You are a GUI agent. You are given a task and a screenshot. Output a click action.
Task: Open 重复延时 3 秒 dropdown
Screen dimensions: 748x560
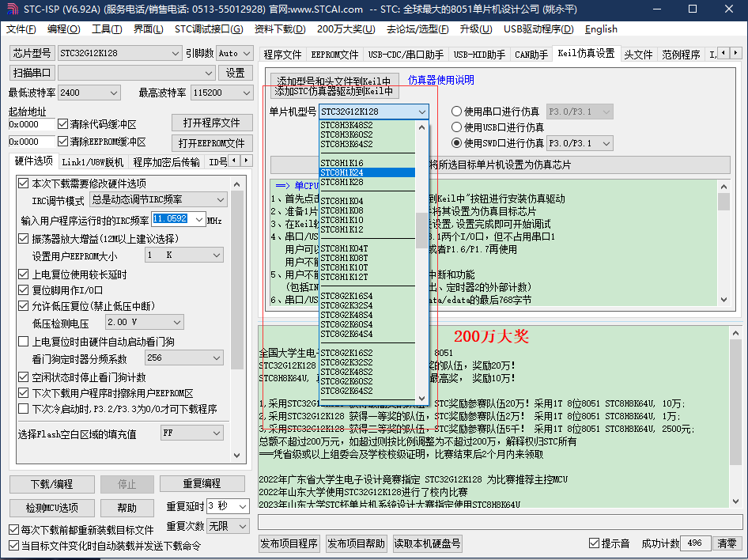click(x=228, y=505)
